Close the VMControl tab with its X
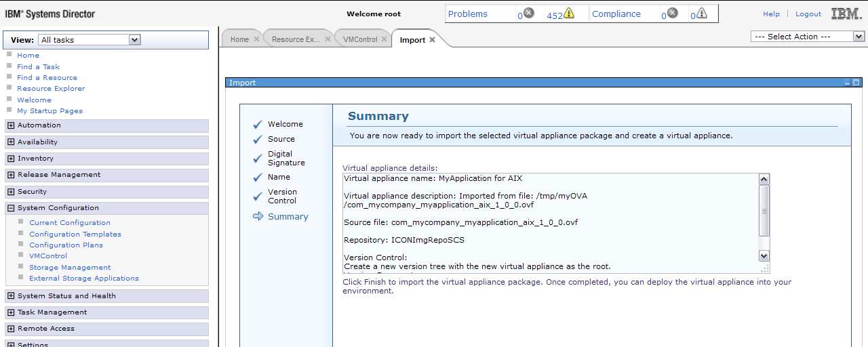This screenshot has width=868, height=347. [x=384, y=39]
